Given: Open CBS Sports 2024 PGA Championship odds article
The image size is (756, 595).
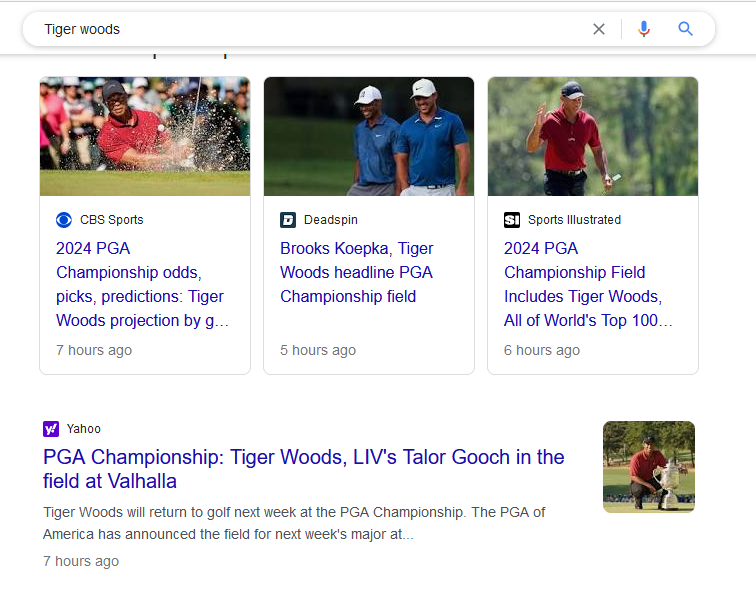Looking at the screenshot, I should 142,284.
